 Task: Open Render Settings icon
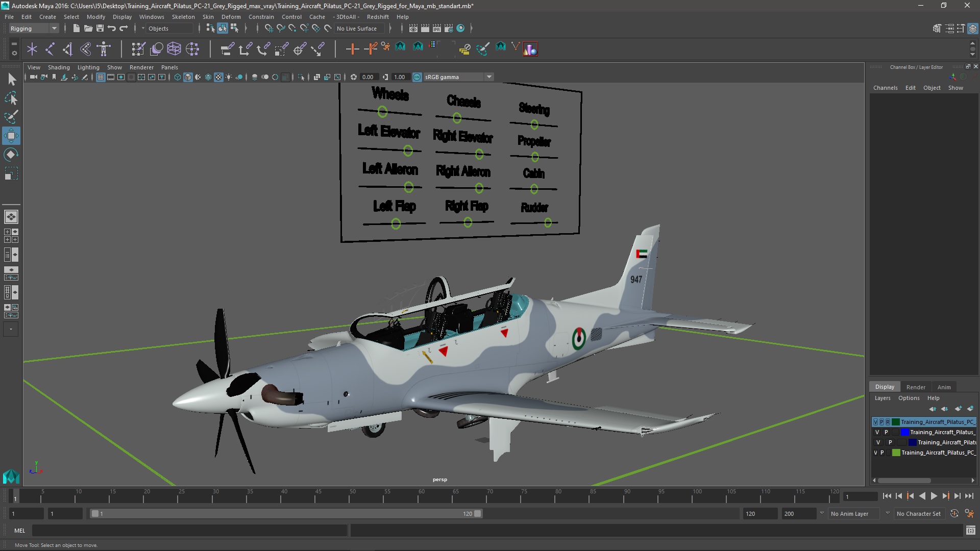click(449, 29)
